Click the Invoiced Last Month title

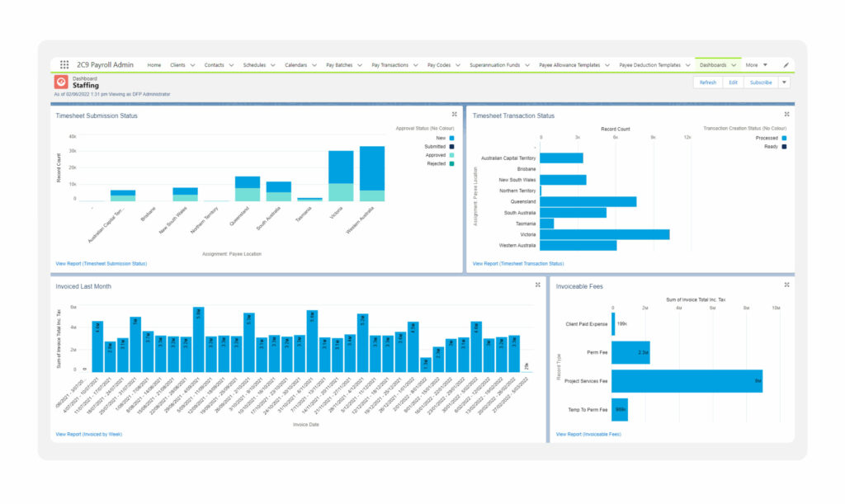[x=83, y=286]
